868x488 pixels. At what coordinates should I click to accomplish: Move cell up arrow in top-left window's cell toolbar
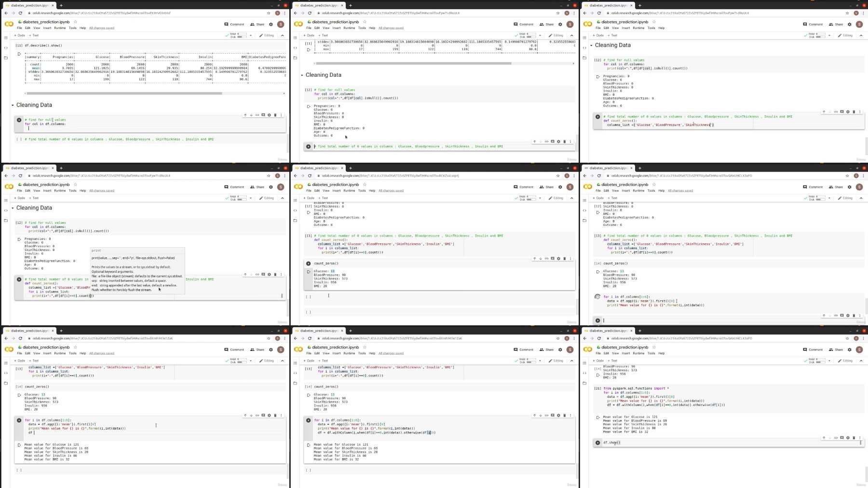(x=245, y=115)
